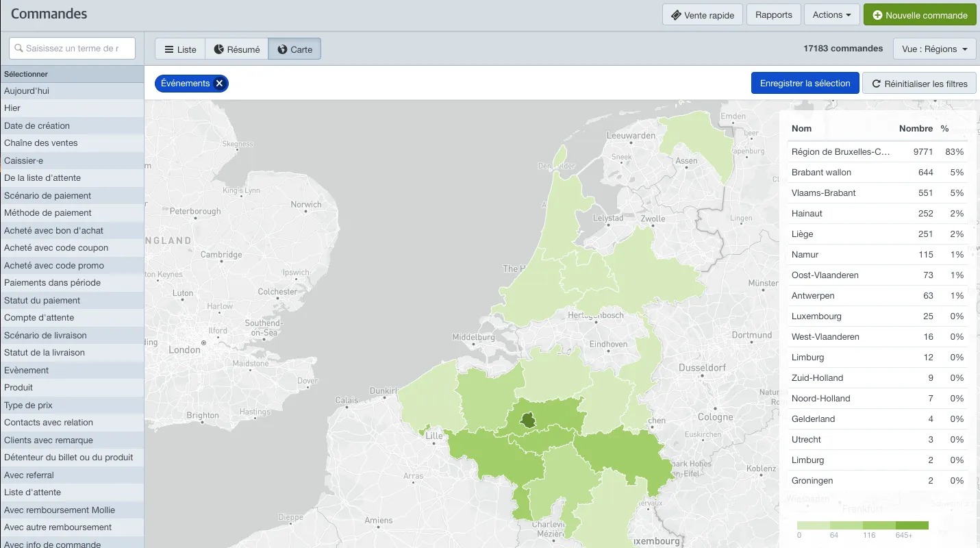980x548 pixels.
Task: Choose the Acheté avec code promo filter
Action: (72, 266)
